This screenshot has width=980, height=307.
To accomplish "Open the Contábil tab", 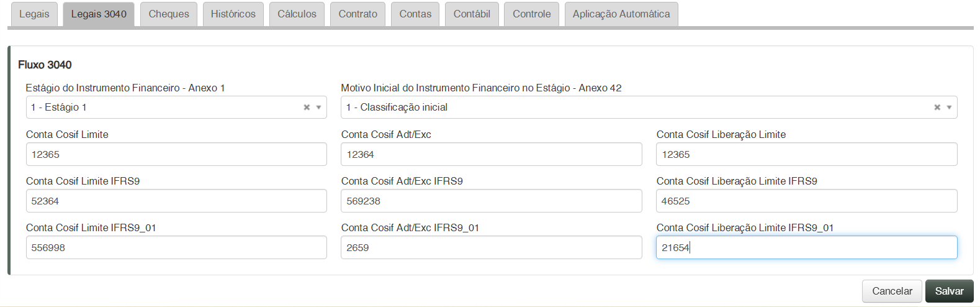I will [472, 14].
